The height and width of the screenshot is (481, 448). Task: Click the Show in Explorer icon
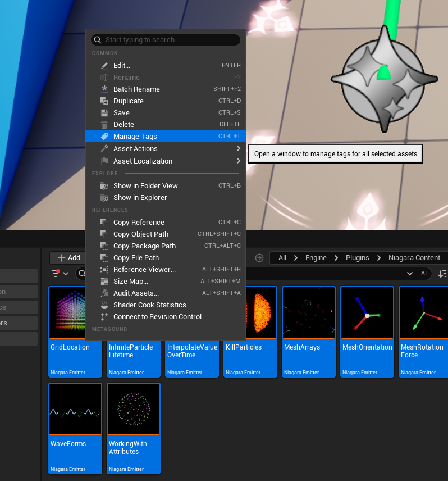(x=104, y=198)
